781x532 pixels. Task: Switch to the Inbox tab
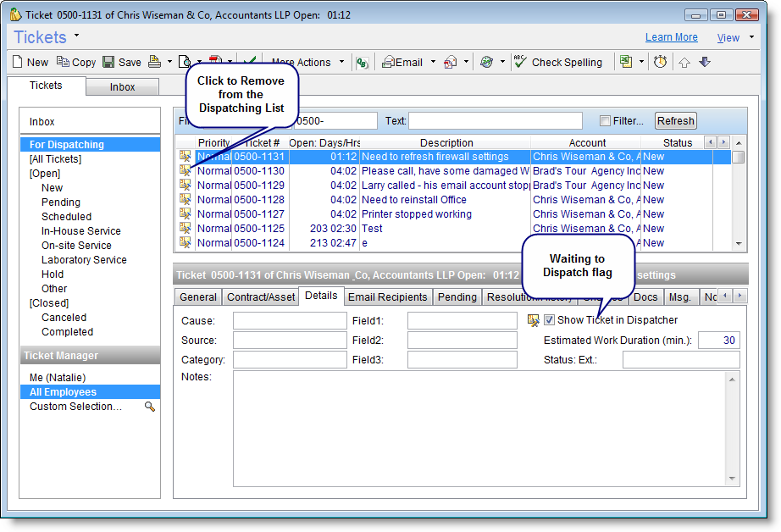pyautogui.click(x=122, y=87)
